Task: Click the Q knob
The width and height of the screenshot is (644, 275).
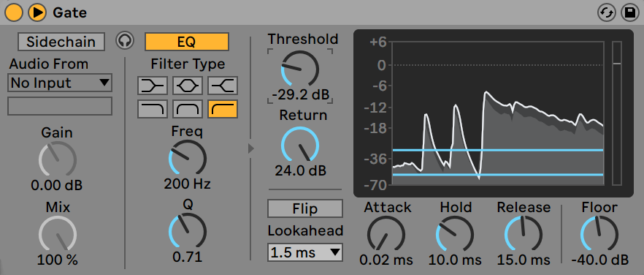Action: [x=187, y=231]
